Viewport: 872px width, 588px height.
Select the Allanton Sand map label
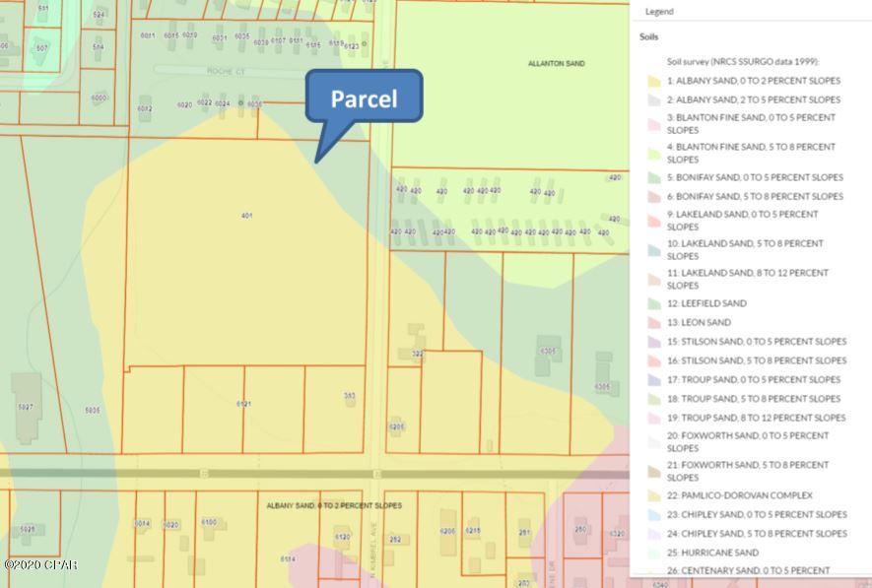point(556,64)
